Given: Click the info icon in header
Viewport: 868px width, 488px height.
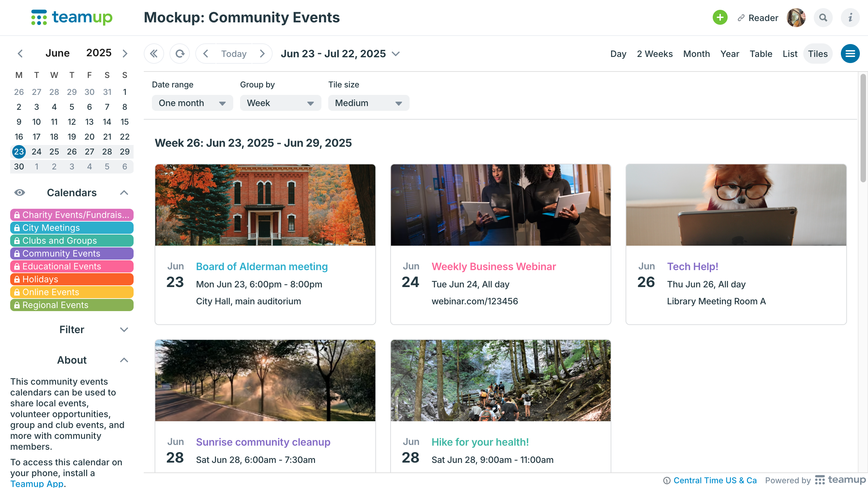Looking at the screenshot, I should (850, 18).
